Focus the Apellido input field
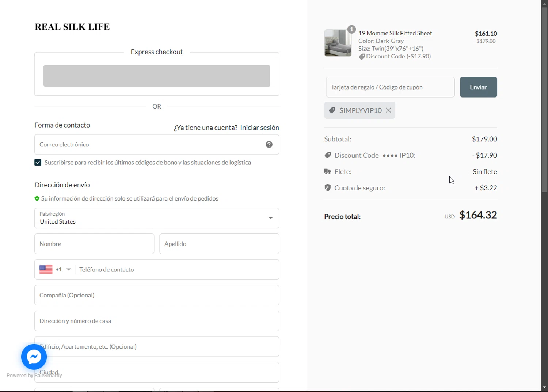Image resolution: width=548 pixels, height=392 pixels. coord(219,244)
